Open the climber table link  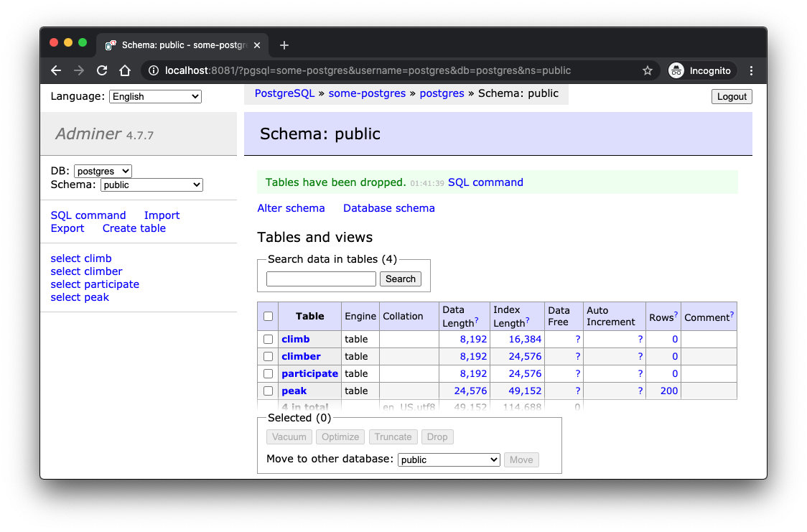coord(301,357)
